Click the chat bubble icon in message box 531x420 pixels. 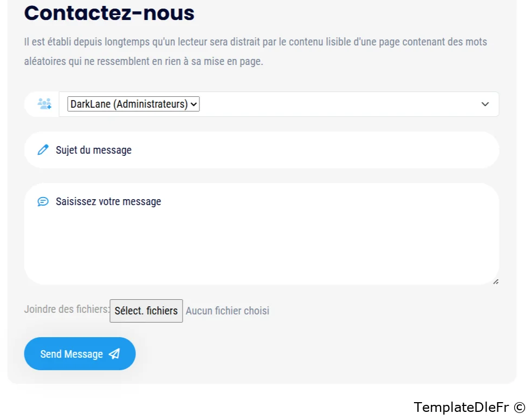pos(43,202)
